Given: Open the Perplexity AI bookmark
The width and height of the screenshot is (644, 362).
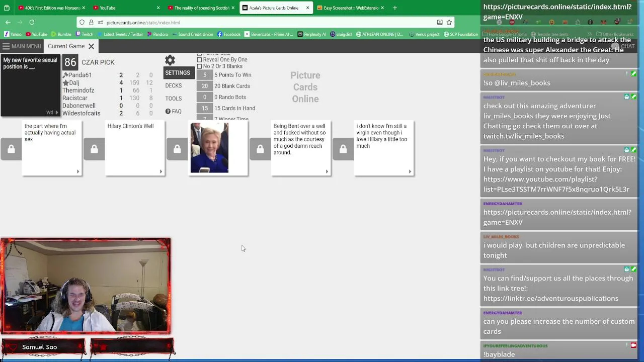Looking at the screenshot, I should coord(311,34).
